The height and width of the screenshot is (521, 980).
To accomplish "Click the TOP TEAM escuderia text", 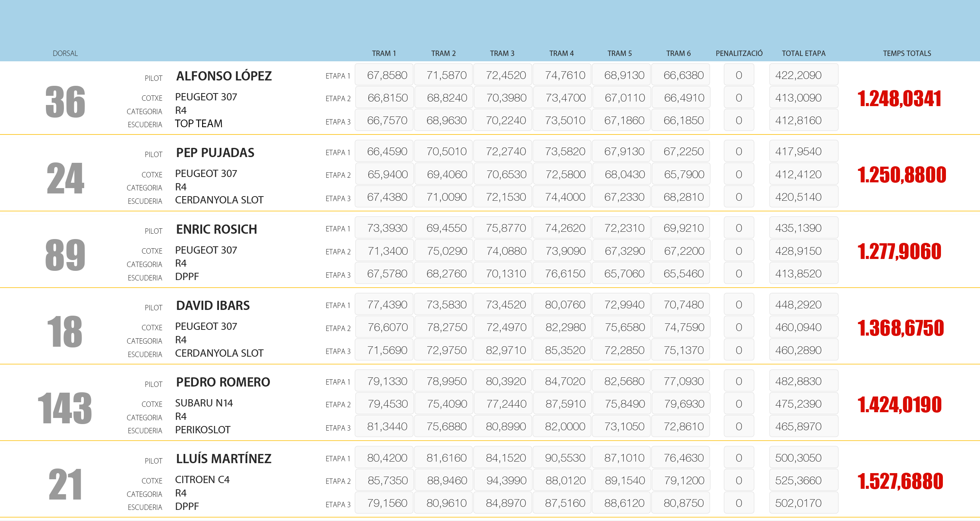I will click(x=198, y=123).
